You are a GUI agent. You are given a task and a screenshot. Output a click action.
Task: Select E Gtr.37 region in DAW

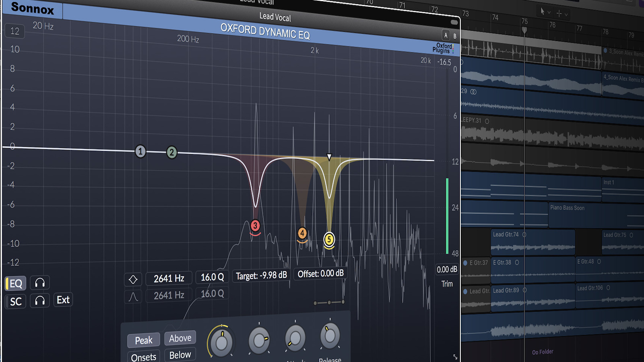coord(475,270)
